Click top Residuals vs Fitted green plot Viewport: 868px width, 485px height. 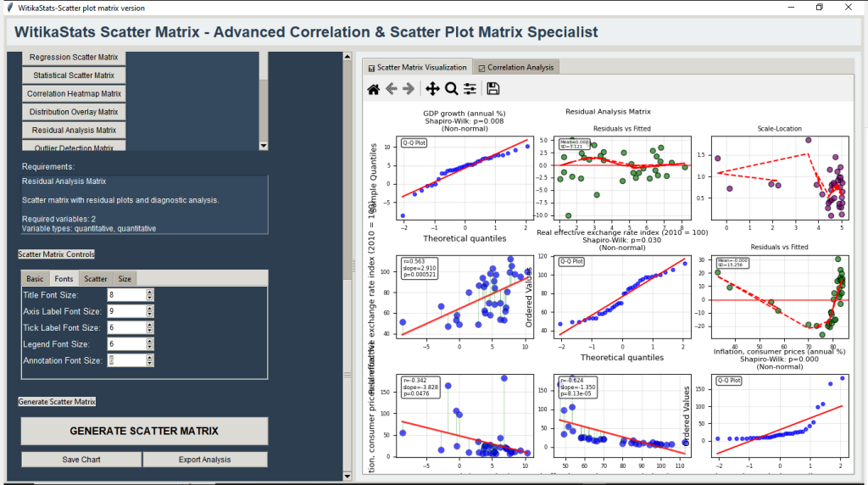[x=622, y=178]
